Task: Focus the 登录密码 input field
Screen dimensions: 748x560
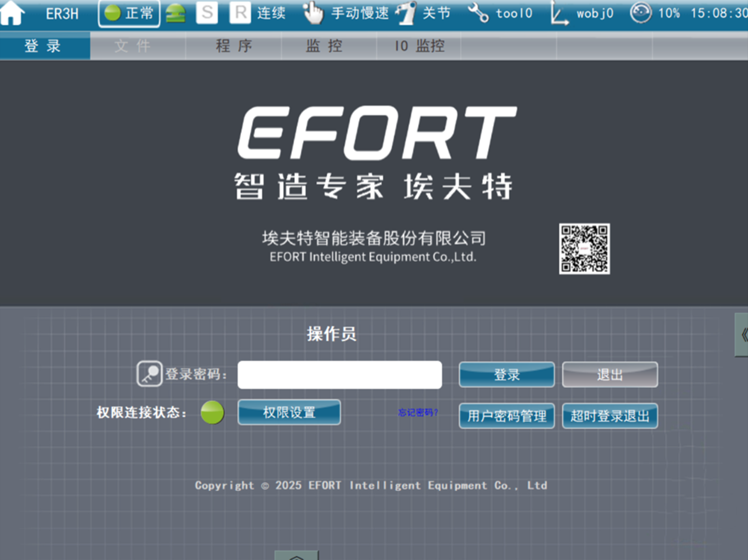Action: (x=340, y=375)
